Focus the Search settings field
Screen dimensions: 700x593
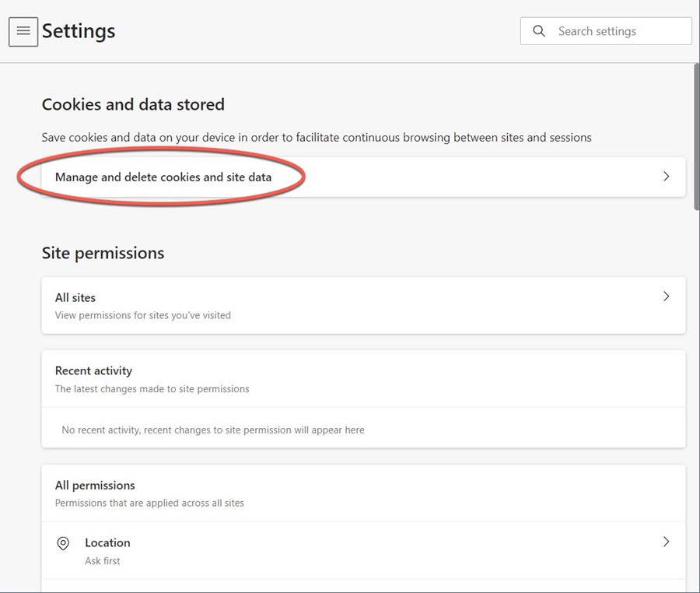tap(606, 31)
